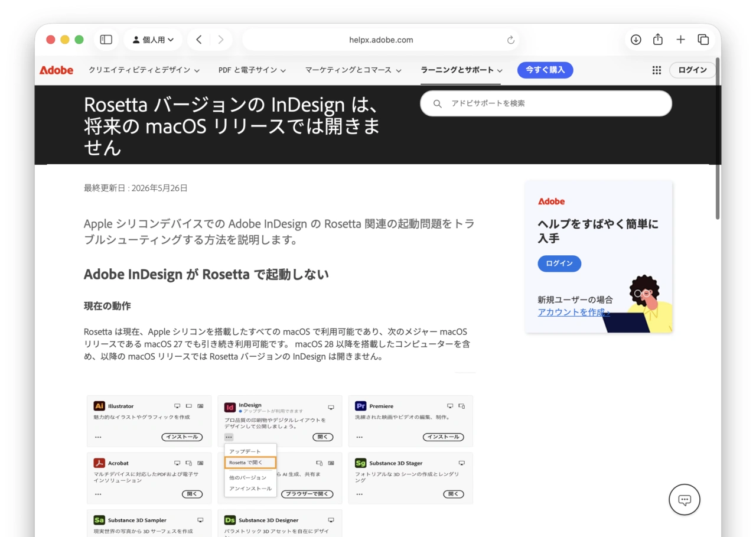The width and height of the screenshot is (756, 537).
Task: Expand クリエイティビティとデザイン menu
Action: (x=144, y=70)
